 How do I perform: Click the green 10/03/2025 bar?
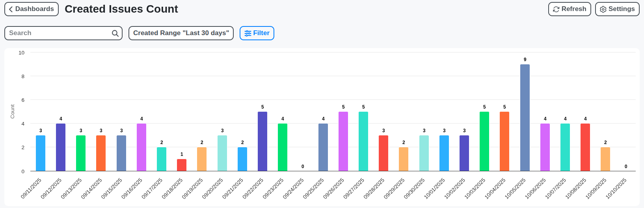click(x=484, y=141)
